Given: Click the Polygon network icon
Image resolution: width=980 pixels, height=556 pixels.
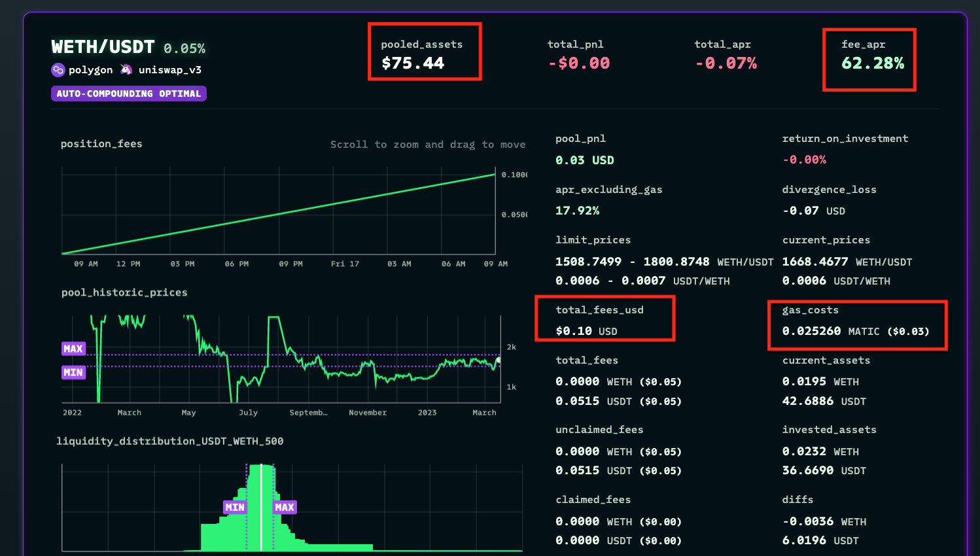Looking at the screenshot, I should point(58,70).
